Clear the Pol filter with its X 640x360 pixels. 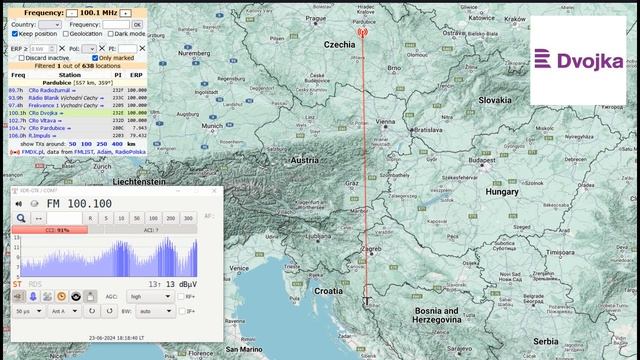click(102, 49)
